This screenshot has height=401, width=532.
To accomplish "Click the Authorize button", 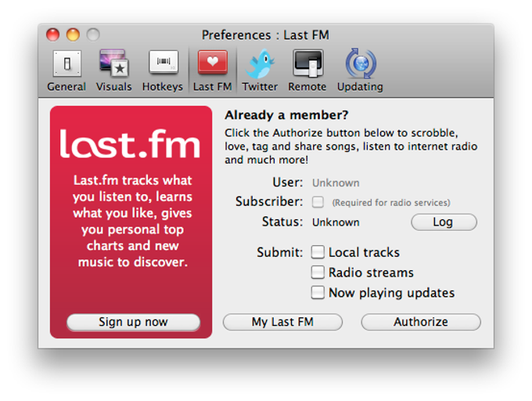I will (x=421, y=322).
